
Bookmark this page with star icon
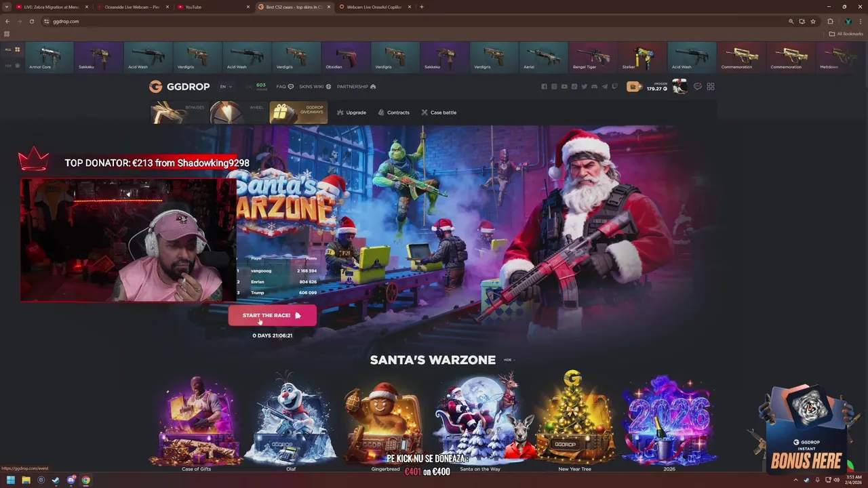813,21
